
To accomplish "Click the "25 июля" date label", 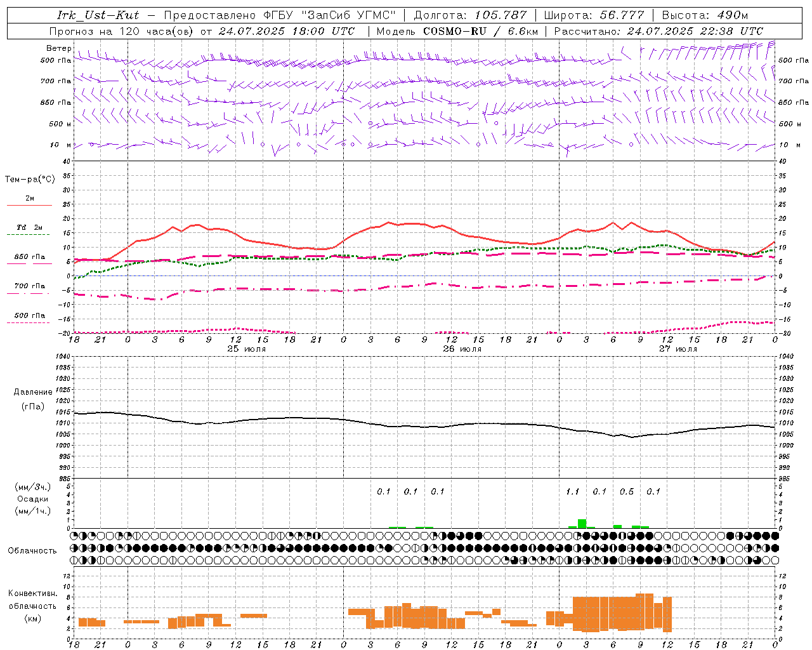I will (x=247, y=349).
